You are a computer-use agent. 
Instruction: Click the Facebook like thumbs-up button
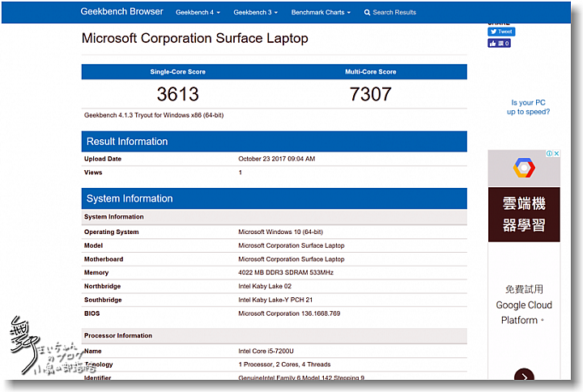point(499,44)
